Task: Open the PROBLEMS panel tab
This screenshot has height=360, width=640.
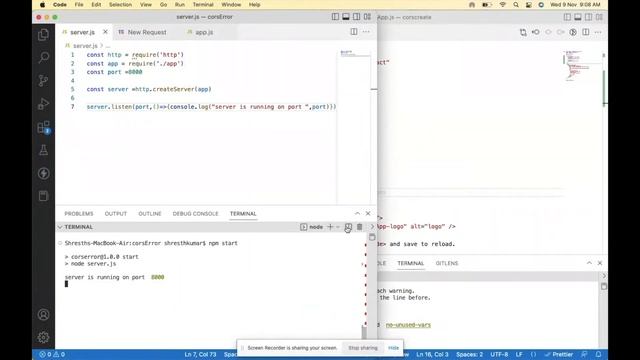Action: pos(79,214)
